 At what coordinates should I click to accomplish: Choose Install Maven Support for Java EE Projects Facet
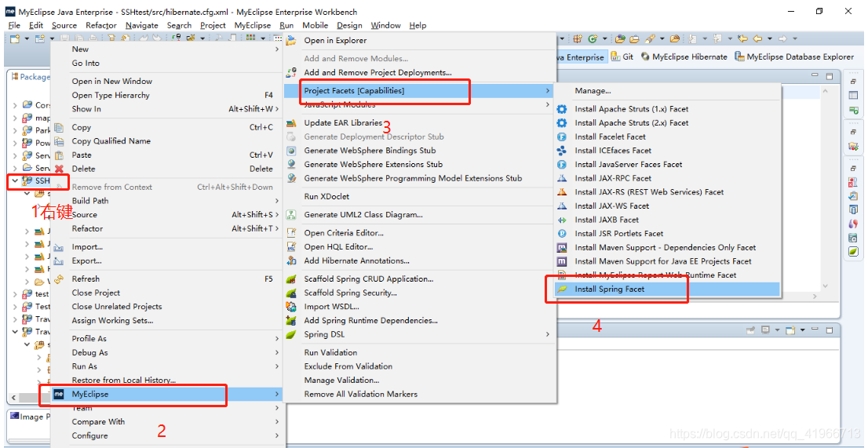coord(668,261)
